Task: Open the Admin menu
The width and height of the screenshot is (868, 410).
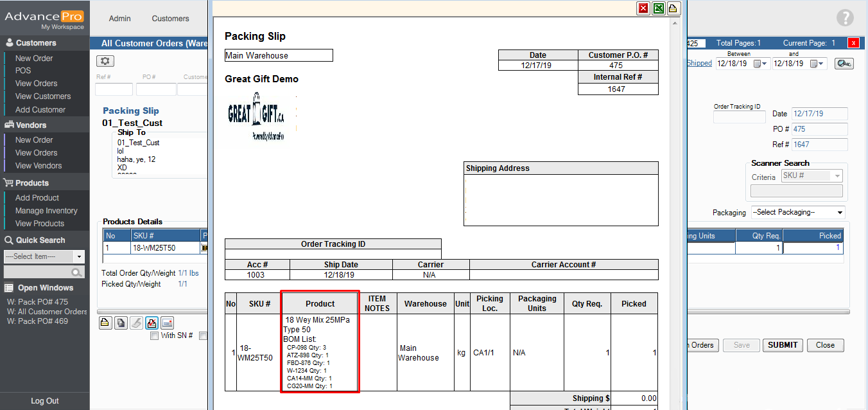Action: point(119,19)
